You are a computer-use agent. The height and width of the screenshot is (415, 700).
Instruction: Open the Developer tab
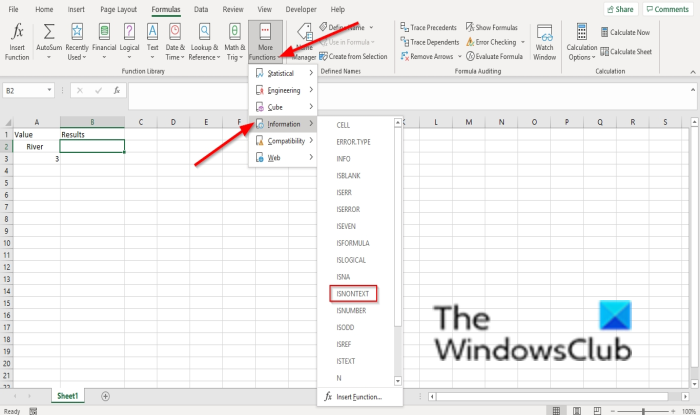point(301,9)
